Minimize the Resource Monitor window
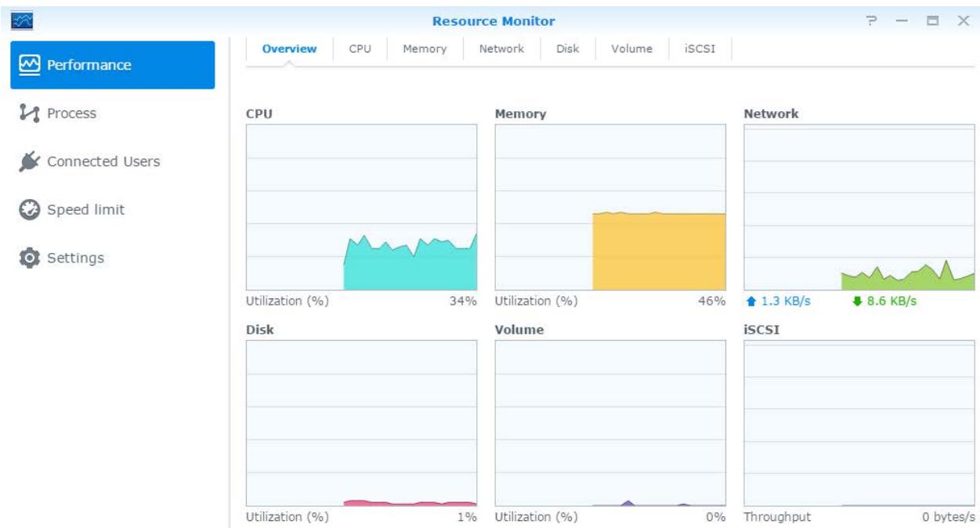Viewport: 980px width, 528px height. [x=901, y=21]
